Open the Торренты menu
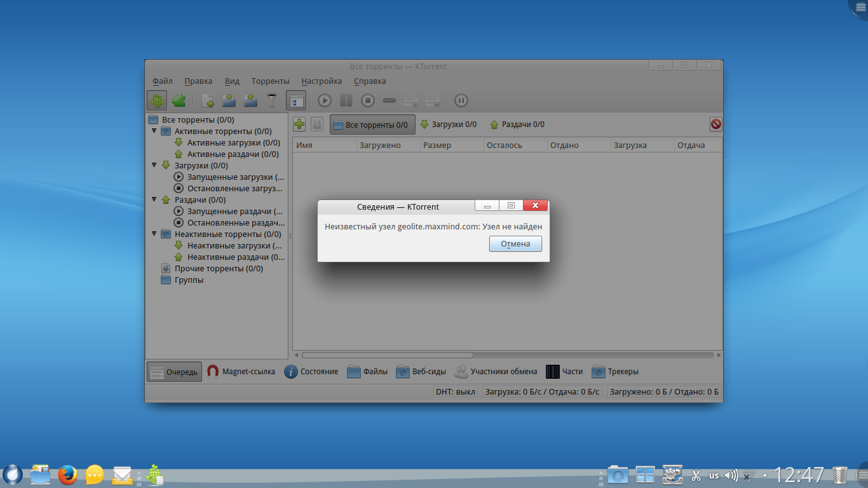The image size is (868, 488). click(270, 81)
